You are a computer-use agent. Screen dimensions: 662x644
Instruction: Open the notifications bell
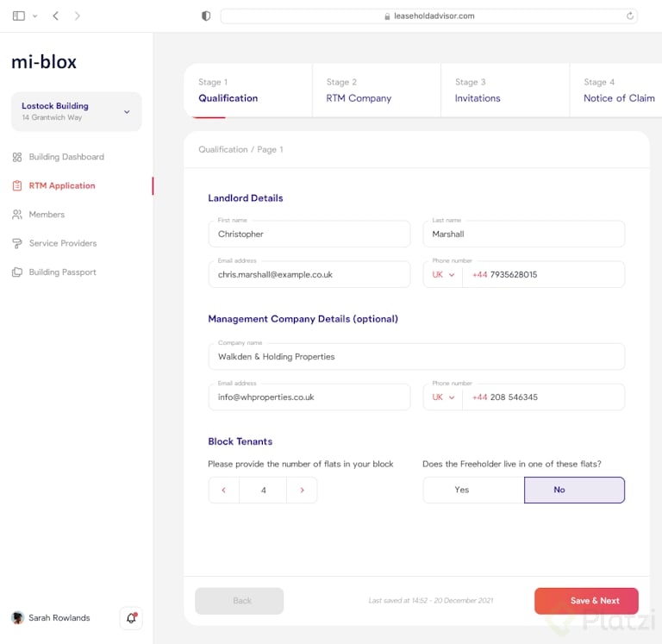click(131, 617)
